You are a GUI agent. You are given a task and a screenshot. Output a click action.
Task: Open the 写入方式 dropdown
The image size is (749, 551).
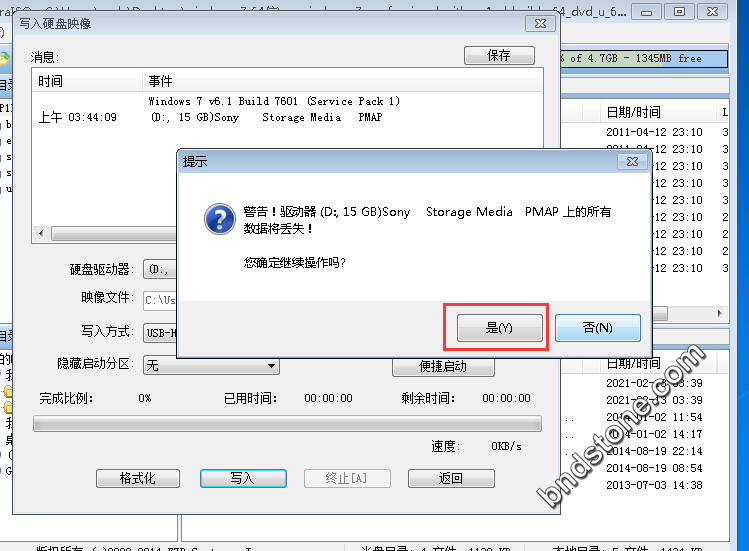point(160,333)
